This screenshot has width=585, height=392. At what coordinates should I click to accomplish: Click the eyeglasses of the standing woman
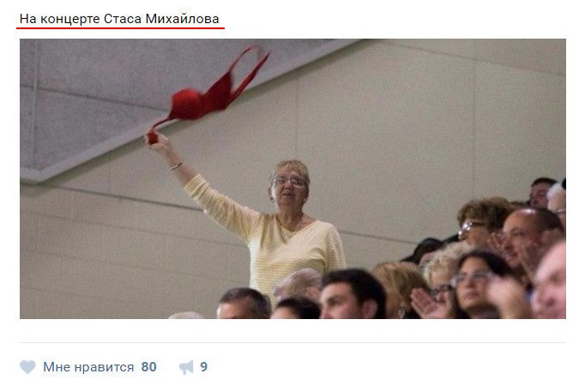[288, 182]
